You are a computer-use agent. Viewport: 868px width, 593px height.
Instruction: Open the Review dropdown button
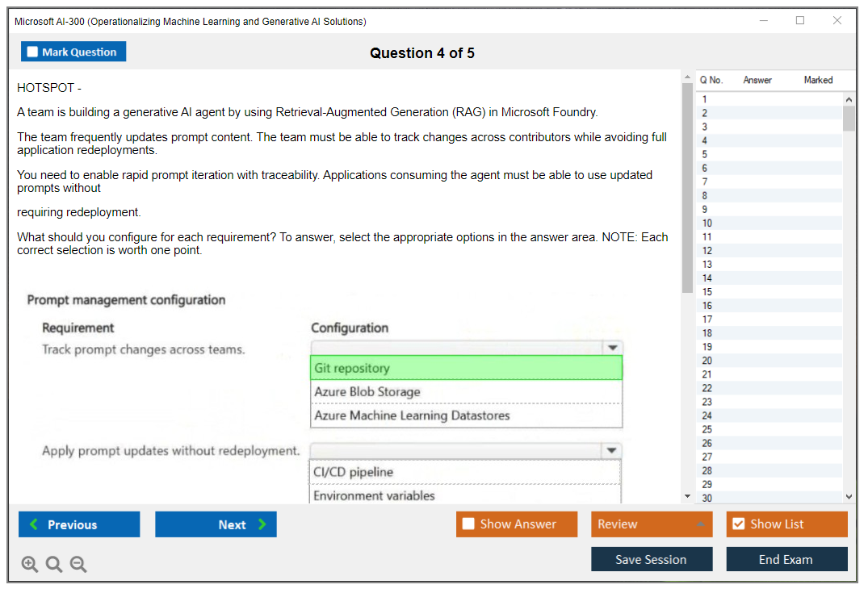(x=651, y=524)
